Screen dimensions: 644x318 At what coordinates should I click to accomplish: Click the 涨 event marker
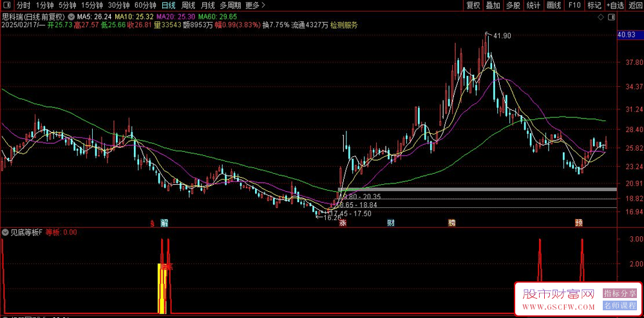342,223
